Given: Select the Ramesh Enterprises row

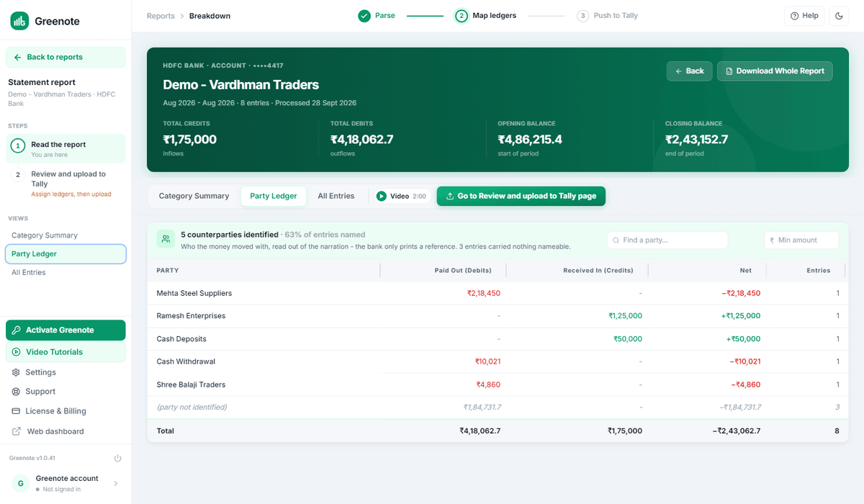Looking at the screenshot, I should [x=498, y=316].
